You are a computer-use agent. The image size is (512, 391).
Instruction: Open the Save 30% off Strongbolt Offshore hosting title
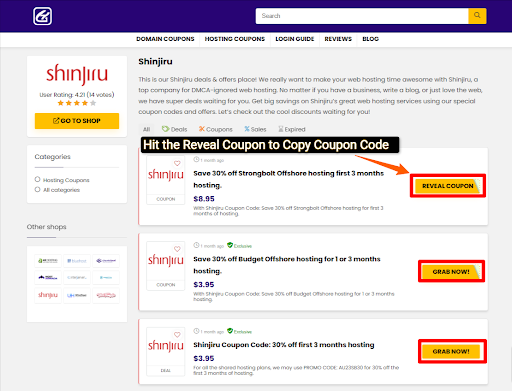coord(289,179)
